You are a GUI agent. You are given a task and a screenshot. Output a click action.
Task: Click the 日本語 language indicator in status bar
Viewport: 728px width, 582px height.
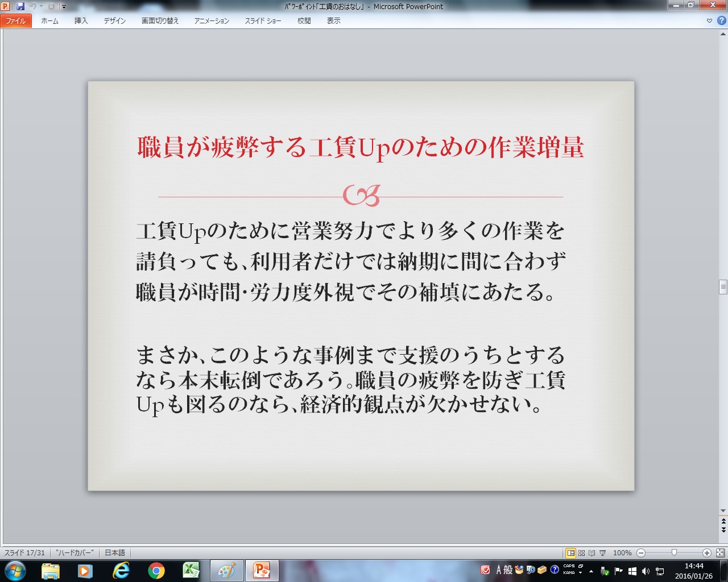(x=115, y=552)
